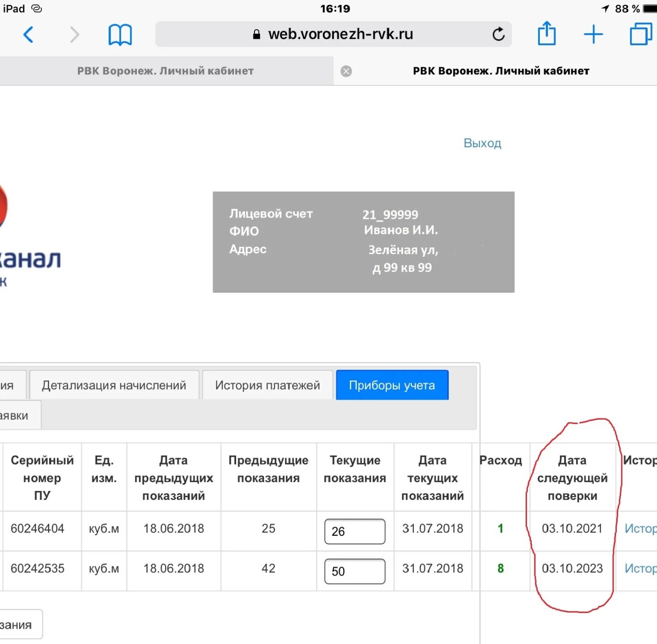Switch to the left РВК Воронеж tab
The image size is (657, 644).
166,71
